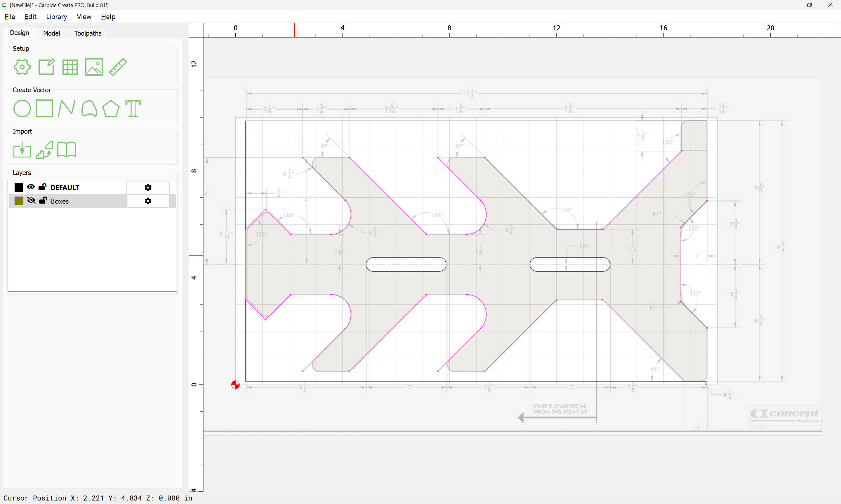Image resolution: width=841 pixels, height=504 pixels.
Task: Select the Circle vector tool
Action: [x=22, y=108]
